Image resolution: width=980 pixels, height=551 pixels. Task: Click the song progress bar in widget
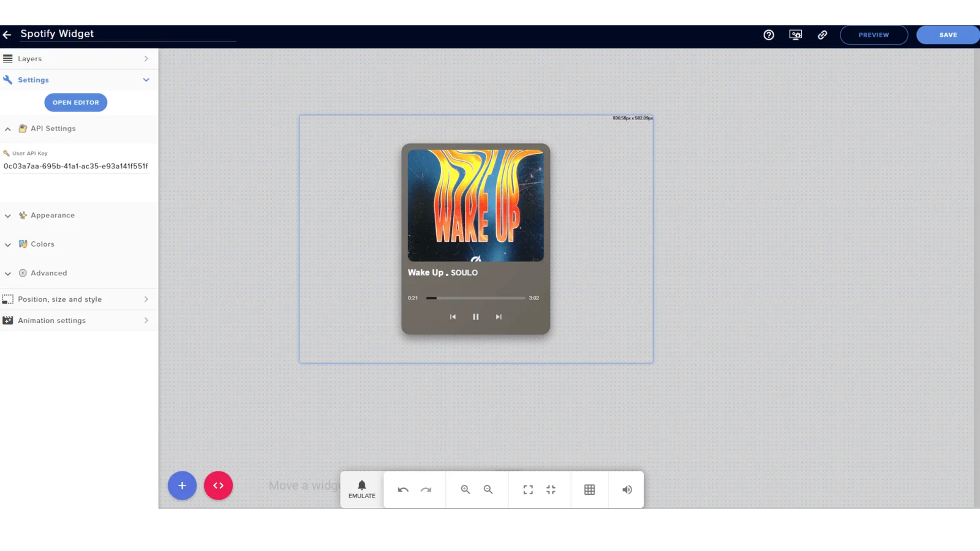click(476, 298)
